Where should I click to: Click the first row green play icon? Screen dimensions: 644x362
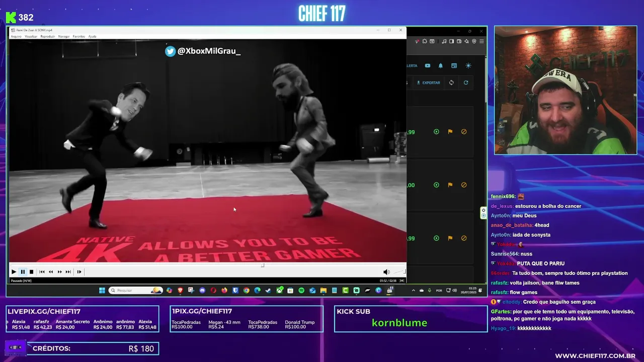tap(436, 132)
